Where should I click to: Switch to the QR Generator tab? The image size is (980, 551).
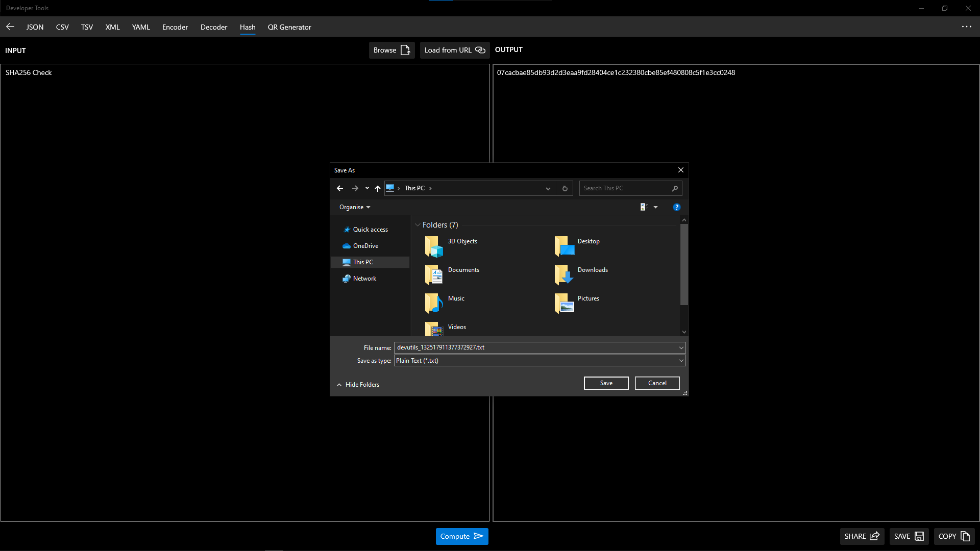(289, 27)
